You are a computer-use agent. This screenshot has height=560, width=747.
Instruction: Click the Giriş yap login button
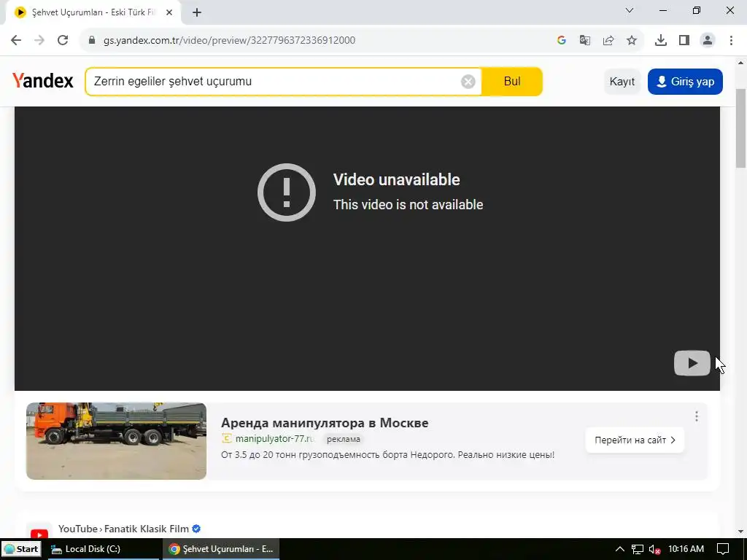[685, 82]
